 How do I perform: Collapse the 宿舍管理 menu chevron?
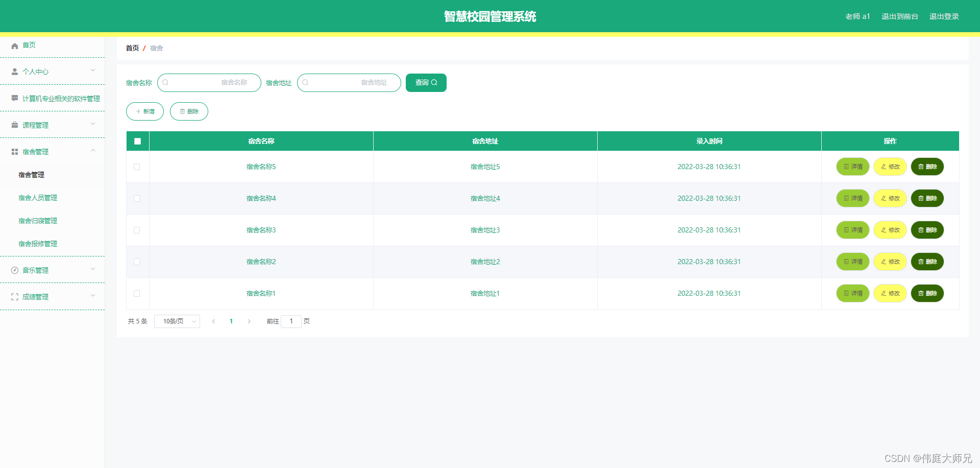93,150
